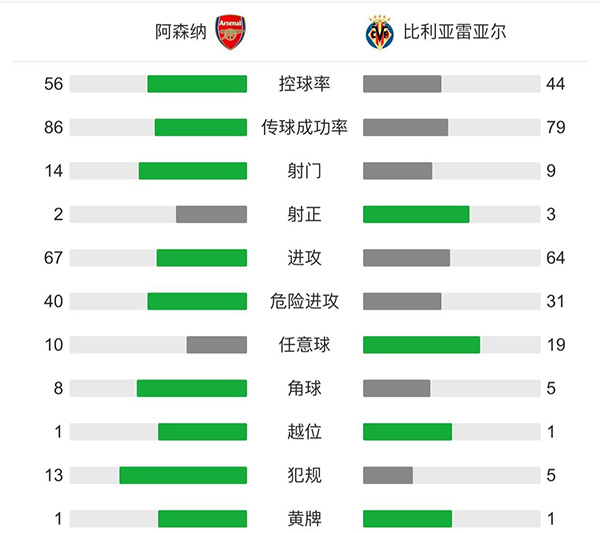600x533 pixels.
Task: Click Villarreal's gray 危险进攻 bar
Action: click(402, 301)
